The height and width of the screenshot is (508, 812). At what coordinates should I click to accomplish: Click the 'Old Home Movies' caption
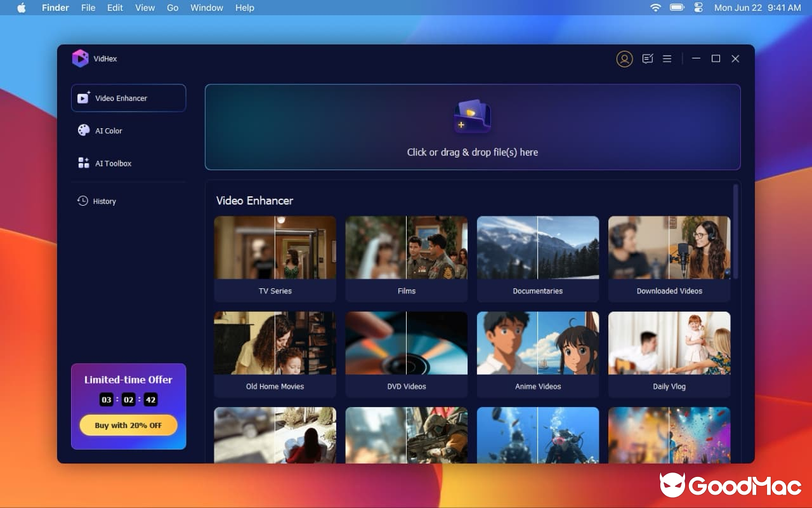tap(275, 386)
